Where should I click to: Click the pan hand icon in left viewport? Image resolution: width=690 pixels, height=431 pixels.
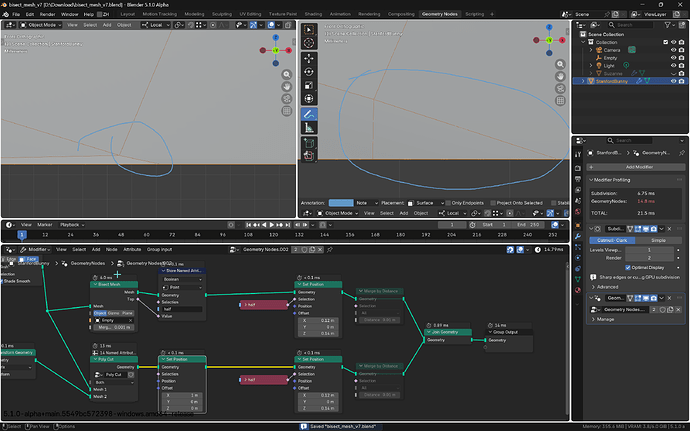pos(286,86)
